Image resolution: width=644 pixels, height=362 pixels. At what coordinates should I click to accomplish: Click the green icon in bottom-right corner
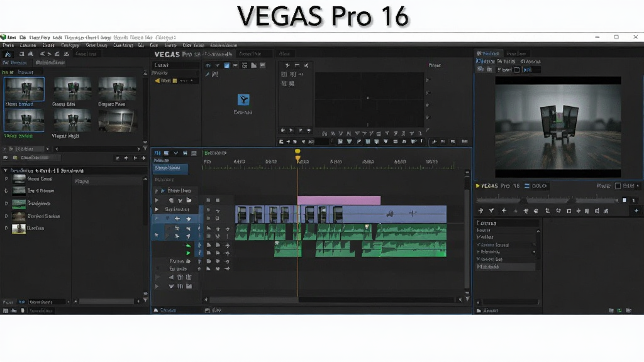[619, 310]
